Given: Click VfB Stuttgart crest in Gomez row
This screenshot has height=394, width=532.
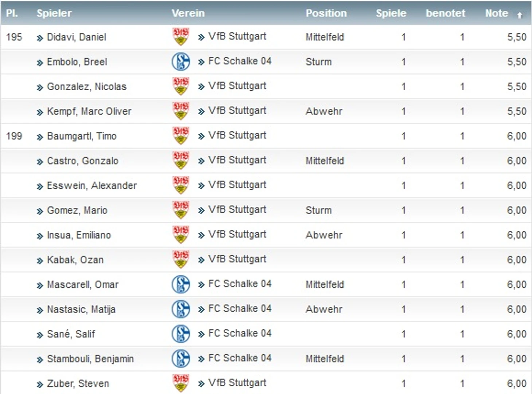Looking at the screenshot, I should coord(181,210).
